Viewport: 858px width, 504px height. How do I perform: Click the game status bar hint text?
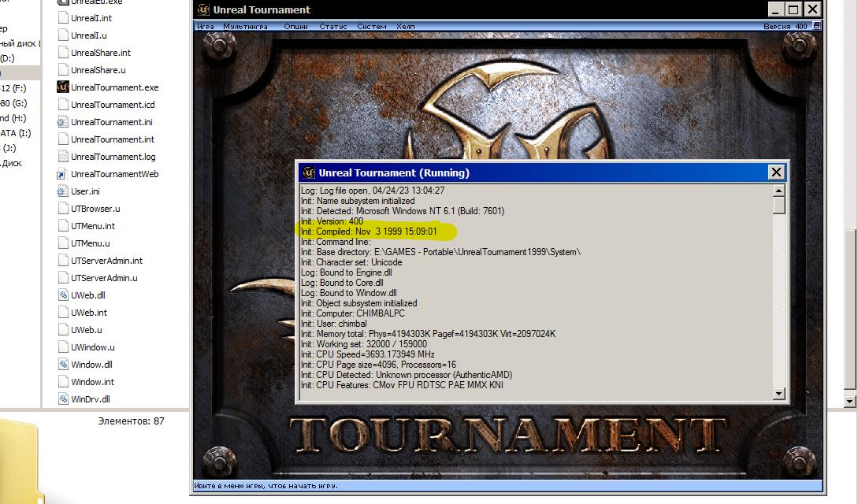pyautogui.click(x=266, y=485)
